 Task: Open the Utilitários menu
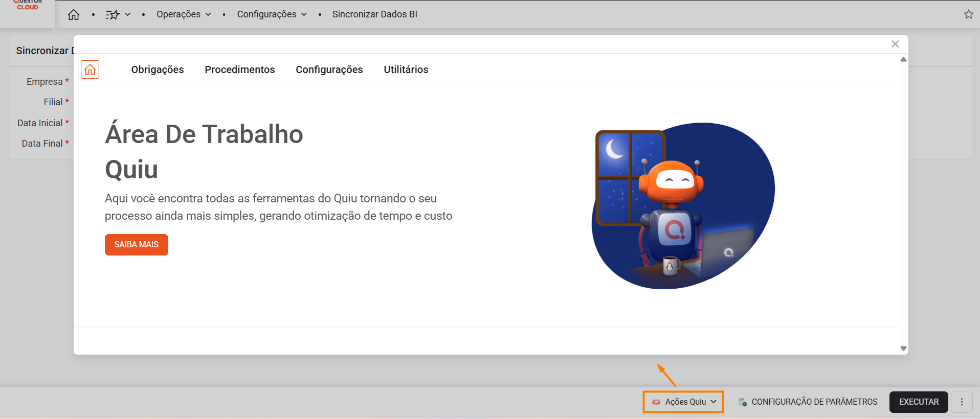pos(406,69)
